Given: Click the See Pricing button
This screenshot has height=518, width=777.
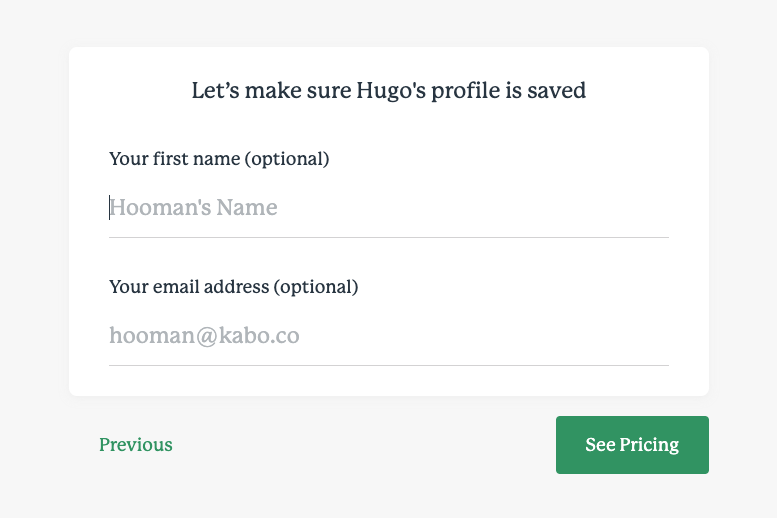Looking at the screenshot, I should click(x=632, y=445).
